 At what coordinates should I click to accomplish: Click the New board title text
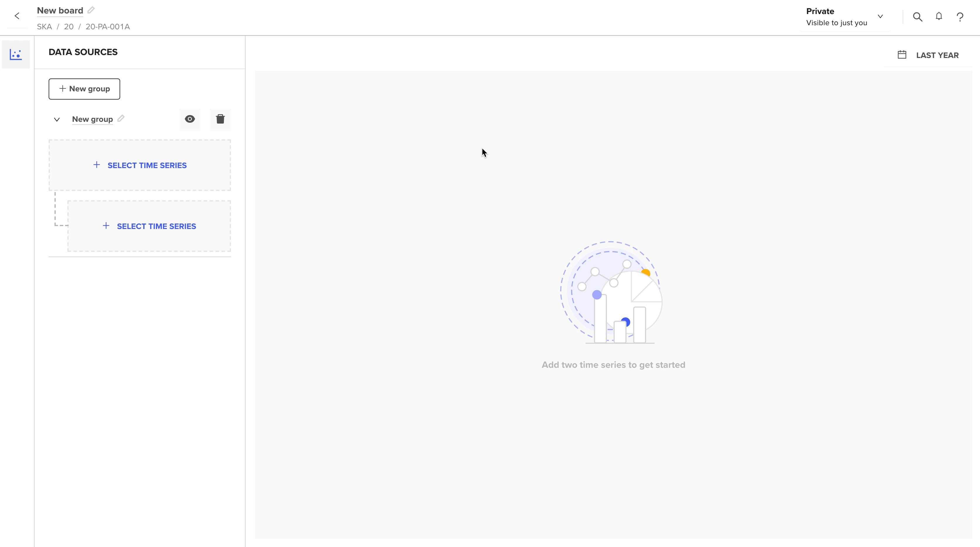click(x=60, y=11)
